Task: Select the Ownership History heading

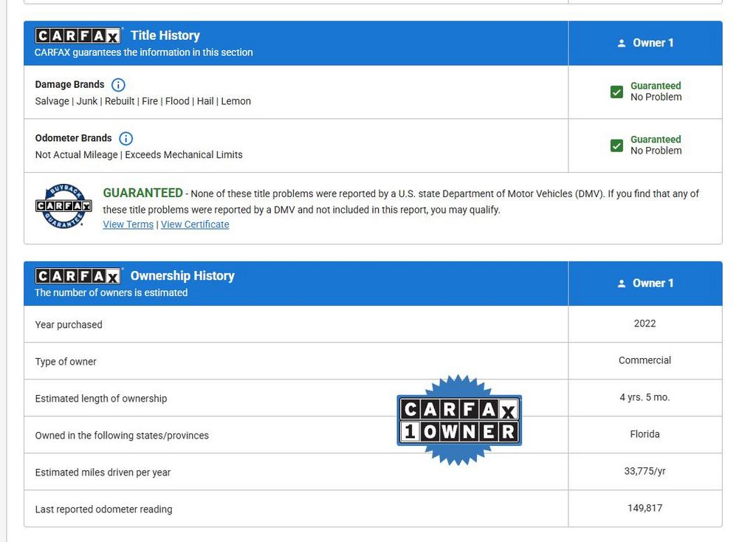Action: tap(182, 275)
